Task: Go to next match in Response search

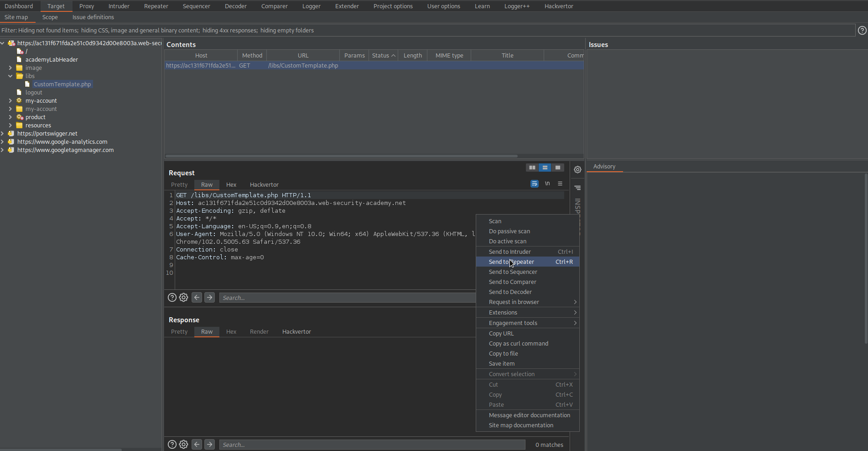Action: pyautogui.click(x=209, y=445)
